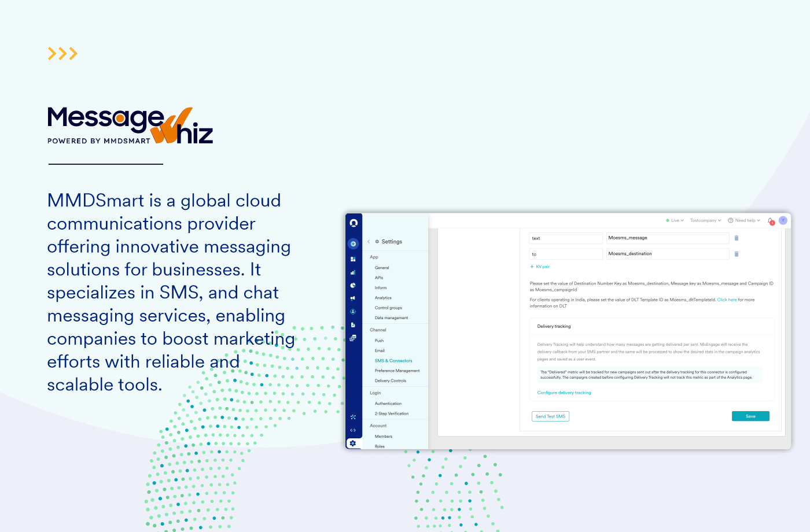Screen dimensions: 810x532
Task: Open Roles account settings
Action: (380, 446)
